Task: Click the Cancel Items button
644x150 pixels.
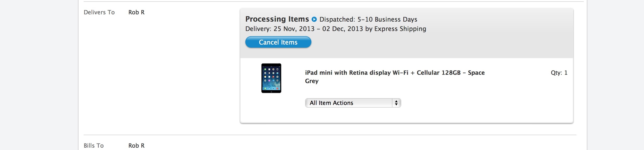Action: [278, 42]
